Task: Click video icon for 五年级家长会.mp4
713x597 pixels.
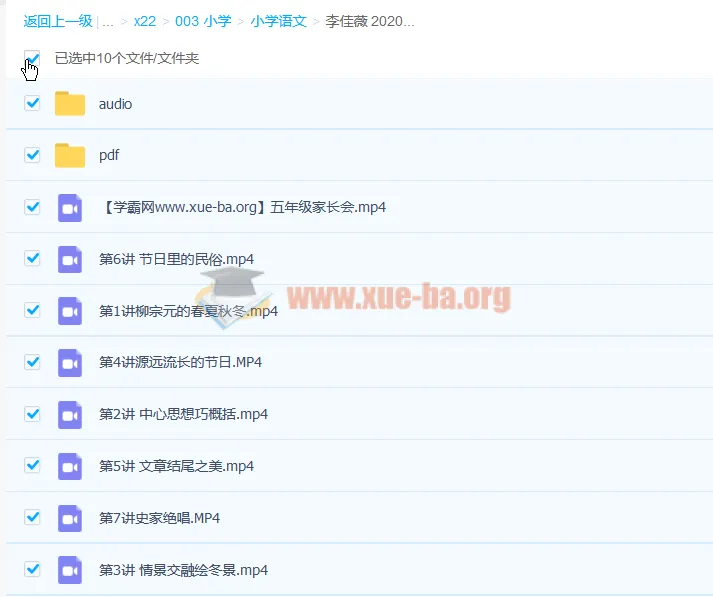Action: click(70, 207)
